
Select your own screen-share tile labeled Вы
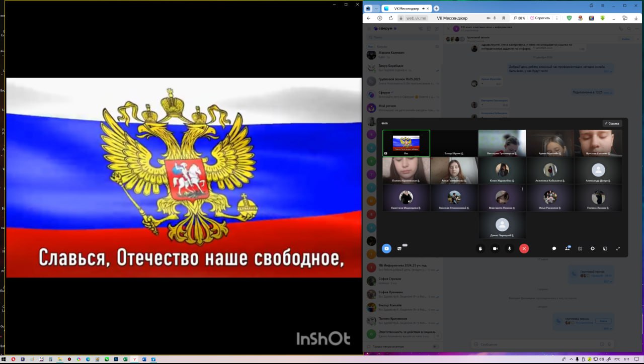click(x=406, y=143)
